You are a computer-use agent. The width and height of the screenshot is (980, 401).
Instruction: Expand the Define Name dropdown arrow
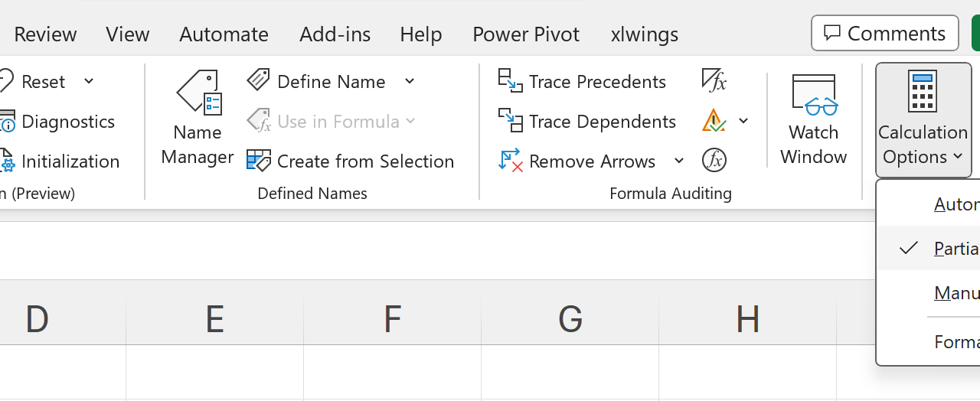coord(410,81)
